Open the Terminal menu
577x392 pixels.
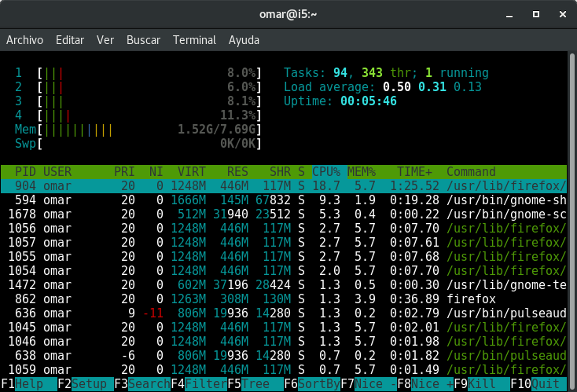(194, 40)
